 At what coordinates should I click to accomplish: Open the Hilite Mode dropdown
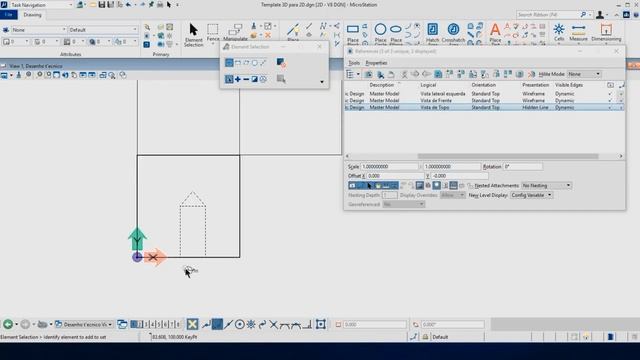[584, 74]
